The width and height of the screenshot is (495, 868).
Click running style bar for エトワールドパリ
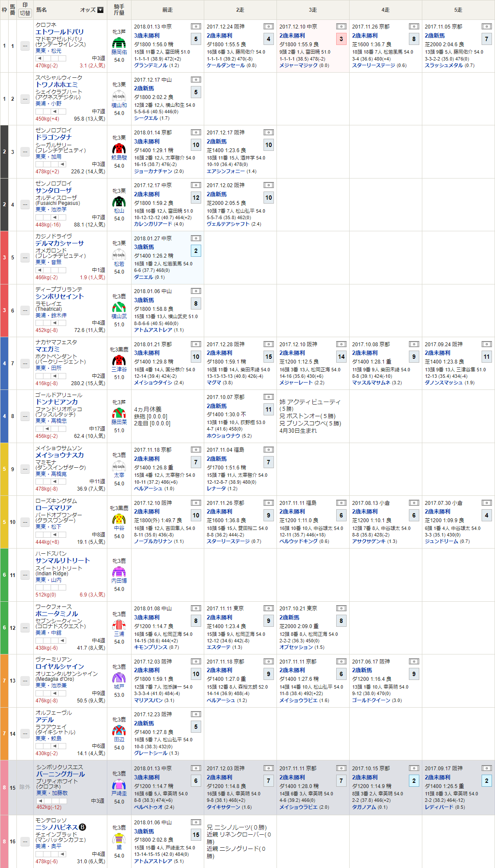coord(51,58)
